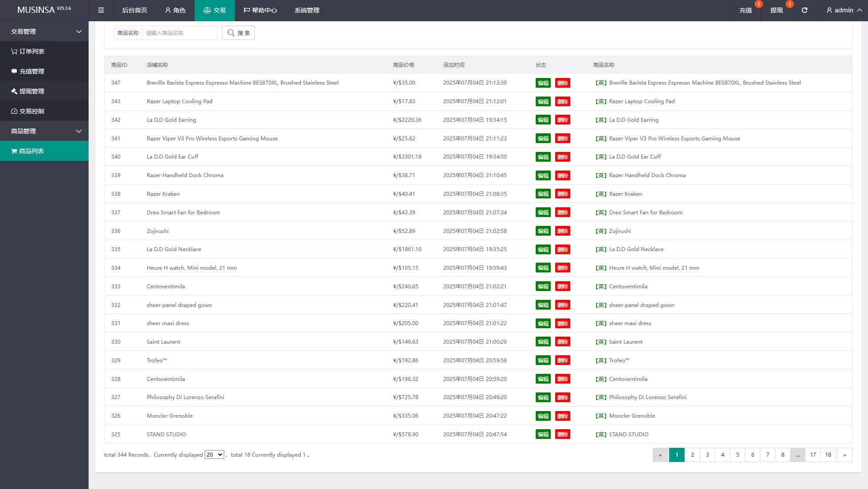
Task: Click 编辑 for product 347
Action: point(543,83)
